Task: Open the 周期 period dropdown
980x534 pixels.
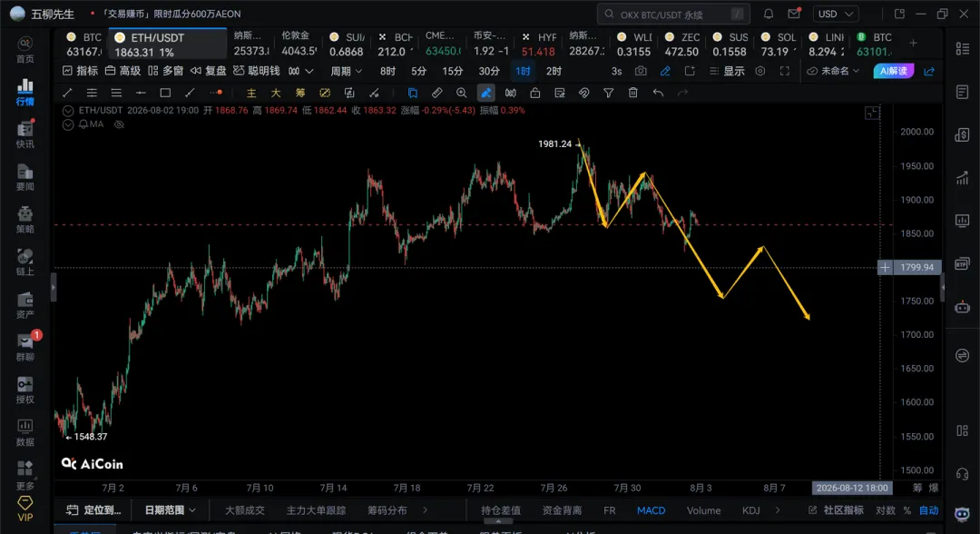Action: (347, 71)
